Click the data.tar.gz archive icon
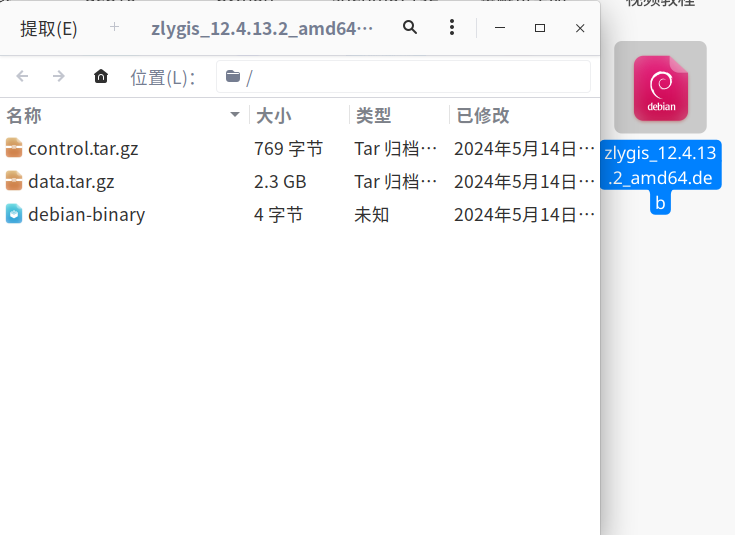Image resolution: width=735 pixels, height=535 pixels. [x=14, y=181]
